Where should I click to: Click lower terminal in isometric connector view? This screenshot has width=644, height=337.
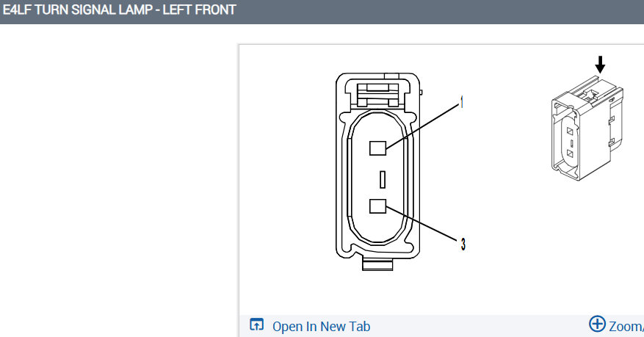570,153
